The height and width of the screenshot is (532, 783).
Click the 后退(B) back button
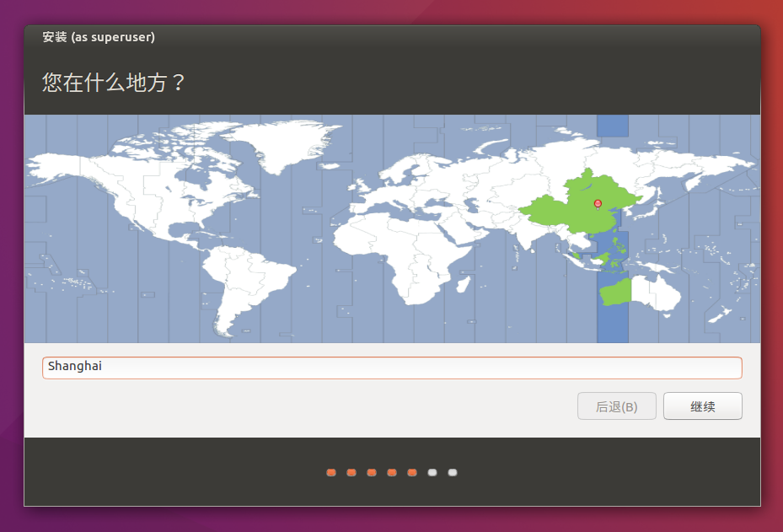(x=616, y=406)
